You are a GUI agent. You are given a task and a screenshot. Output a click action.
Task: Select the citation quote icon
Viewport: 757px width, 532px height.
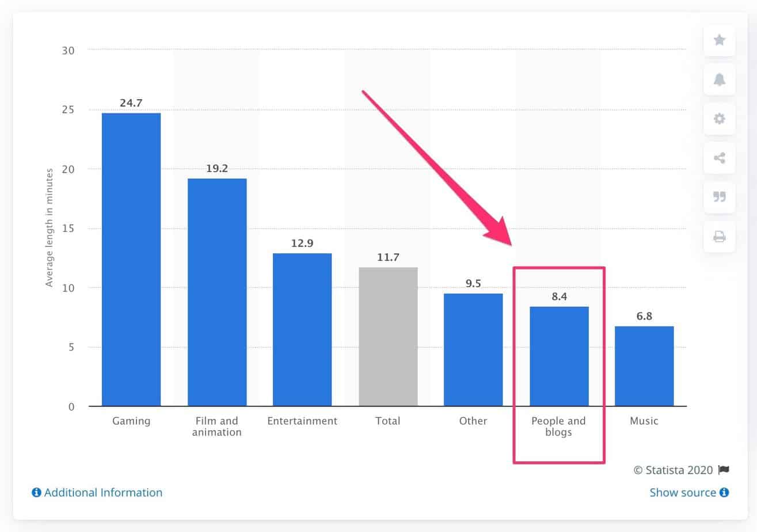click(x=718, y=197)
